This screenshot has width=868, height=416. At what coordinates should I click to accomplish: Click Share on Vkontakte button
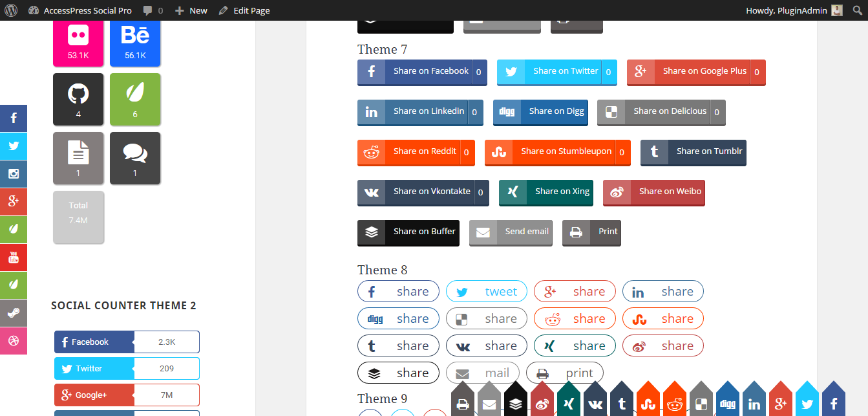pyautogui.click(x=423, y=192)
